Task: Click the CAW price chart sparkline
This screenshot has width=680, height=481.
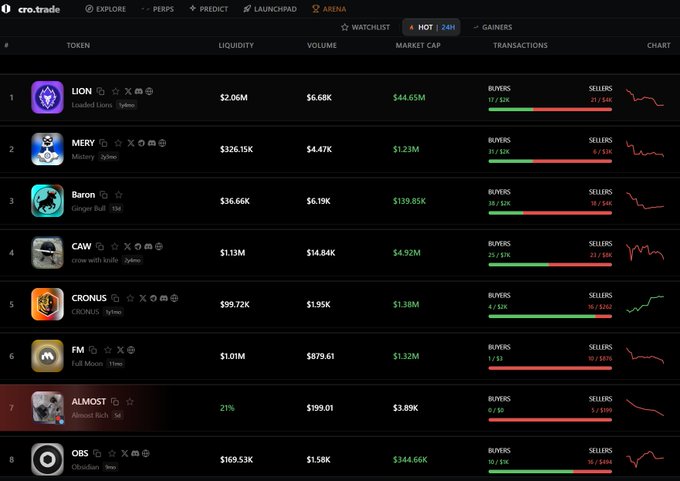Action: tap(645, 252)
